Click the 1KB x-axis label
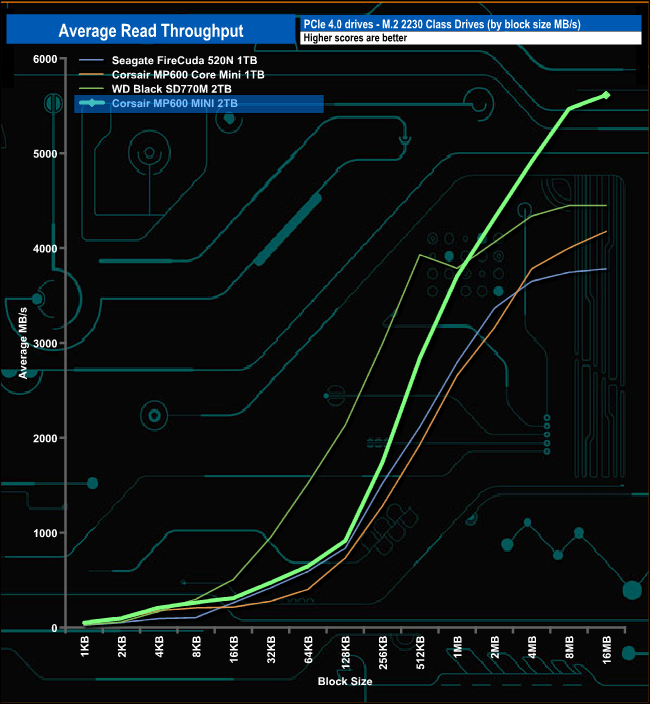This screenshot has height=704, width=650. (85, 647)
